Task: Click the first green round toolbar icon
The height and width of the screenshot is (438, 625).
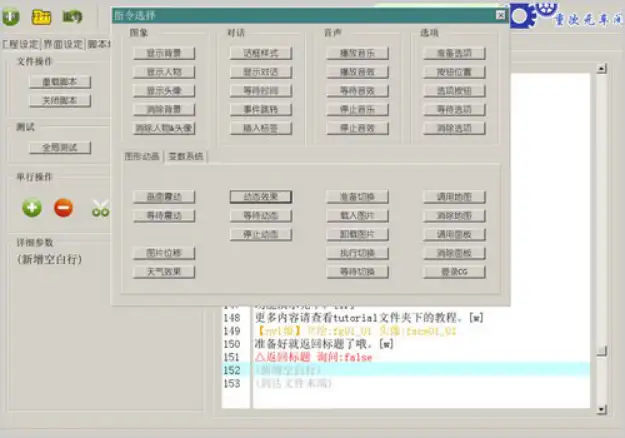Action: (x=11, y=17)
